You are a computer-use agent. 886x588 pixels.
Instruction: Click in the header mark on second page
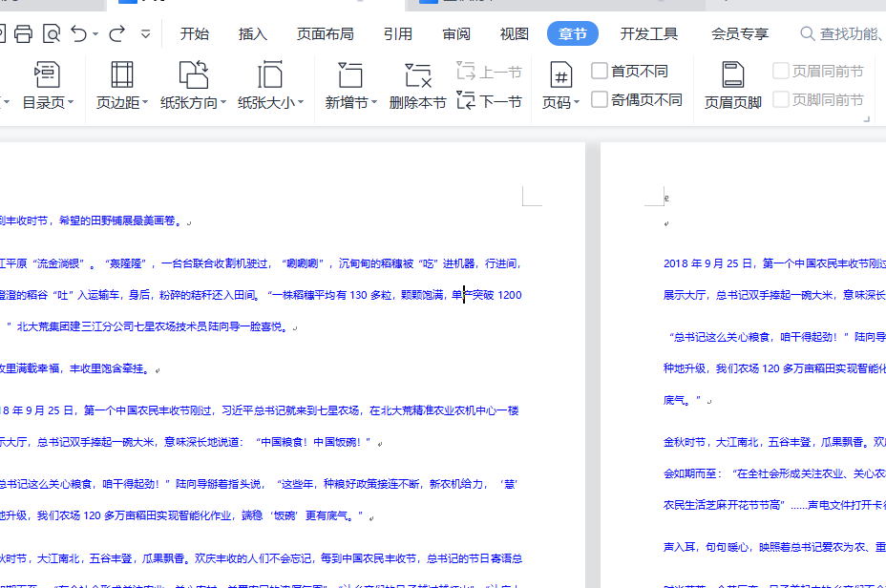[x=666, y=199]
